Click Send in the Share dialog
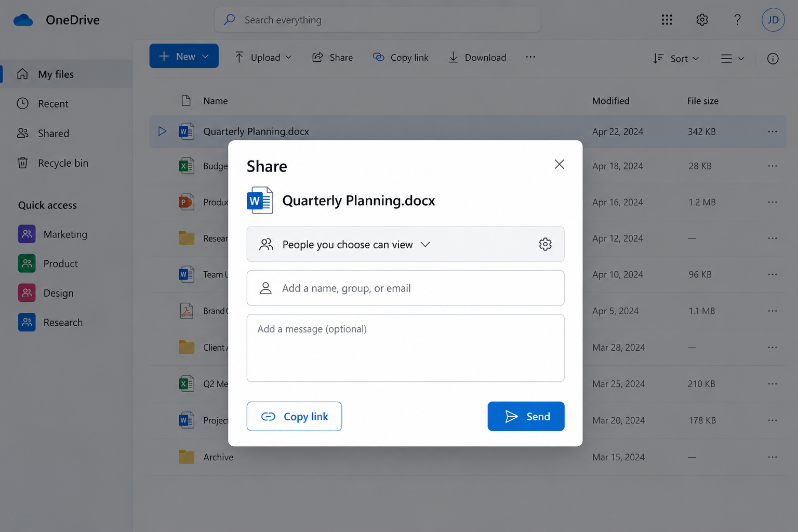This screenshot has height=532, width=798. (x=526, y=416)
